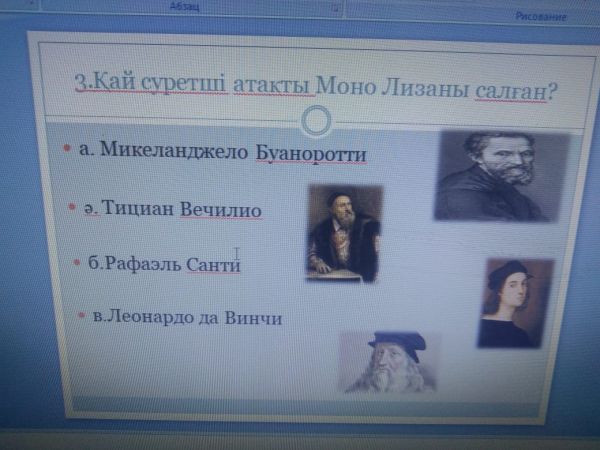Click the bullet before Микеланджело option

click(x=65, y=149)
